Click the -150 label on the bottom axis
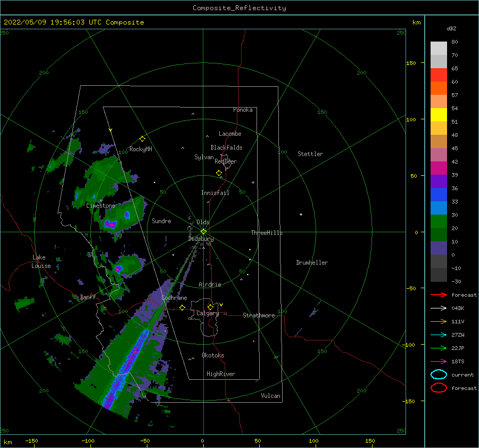Screen dimensions: 479x448 (31, 441)
